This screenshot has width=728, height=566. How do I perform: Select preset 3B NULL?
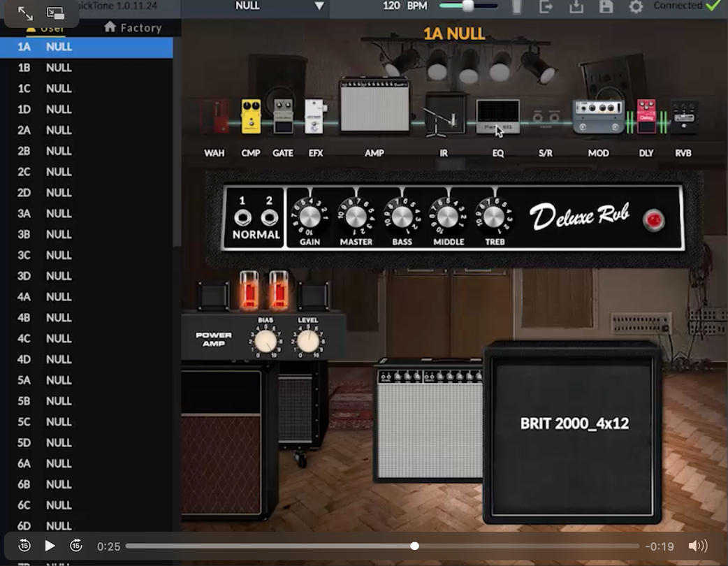click(x=87, y=235)
